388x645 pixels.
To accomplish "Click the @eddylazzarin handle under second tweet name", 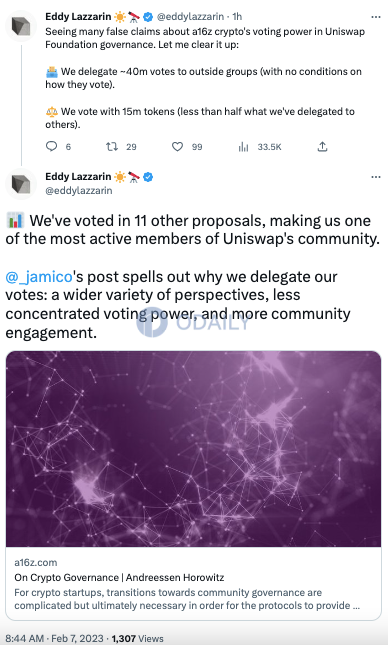I will pos(79,190).
